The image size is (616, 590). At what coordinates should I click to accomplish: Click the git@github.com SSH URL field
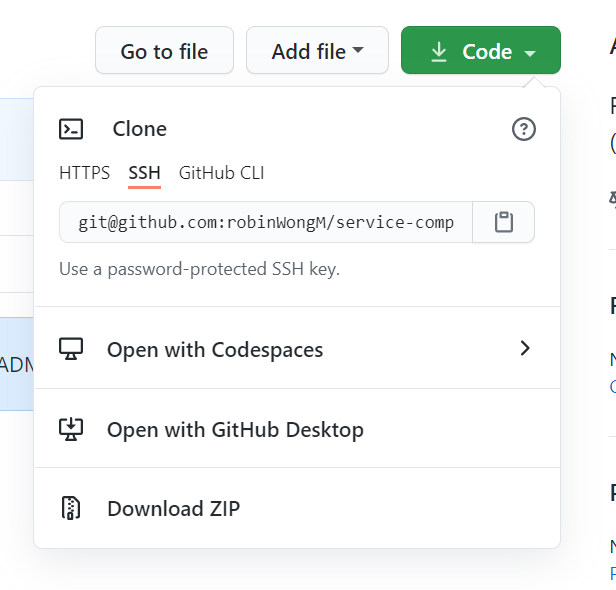point(266,222)
